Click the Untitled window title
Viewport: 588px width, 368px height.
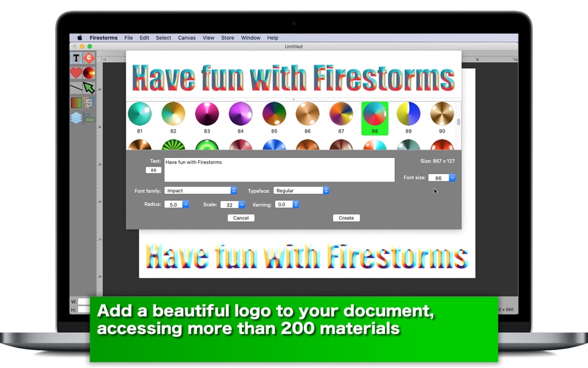point(293,46)
